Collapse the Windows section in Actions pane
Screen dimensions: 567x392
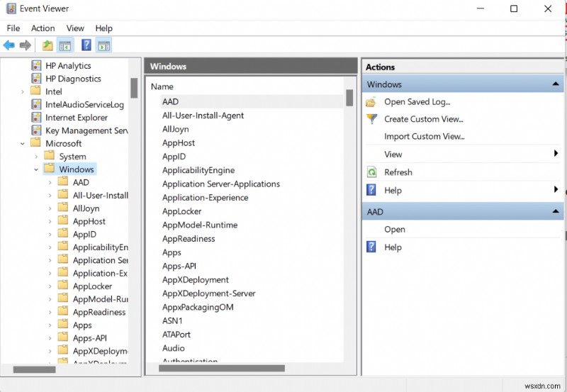coord(556,84)
